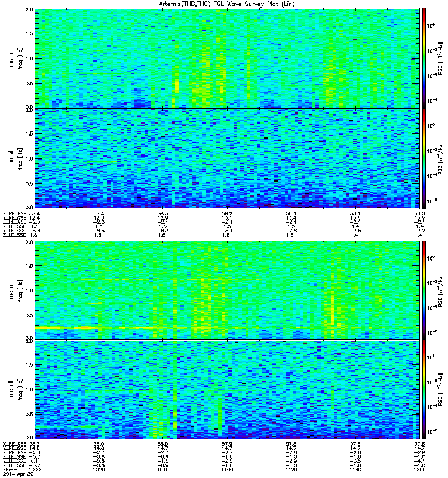Image resolution: width=448 pixels, height=478 pixels.
Task: Click the '1100' time tick label
Action: pyautogui.click(x=227, y=470)
